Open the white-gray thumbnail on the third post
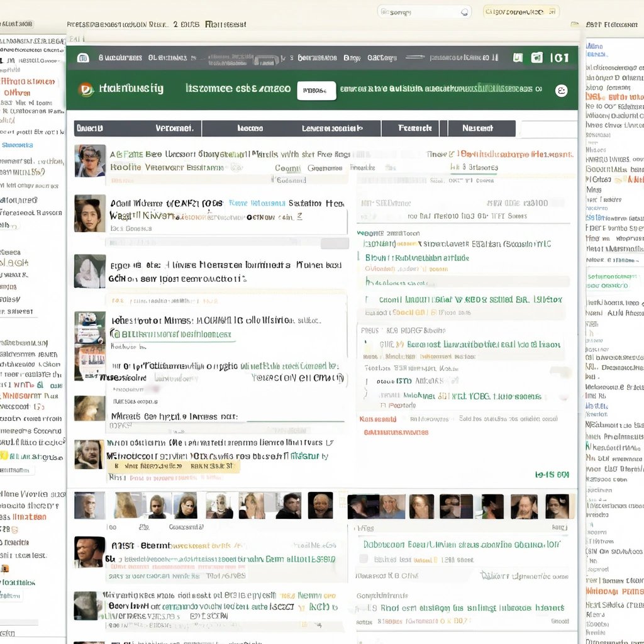644x644 pixels. (90, 271)
